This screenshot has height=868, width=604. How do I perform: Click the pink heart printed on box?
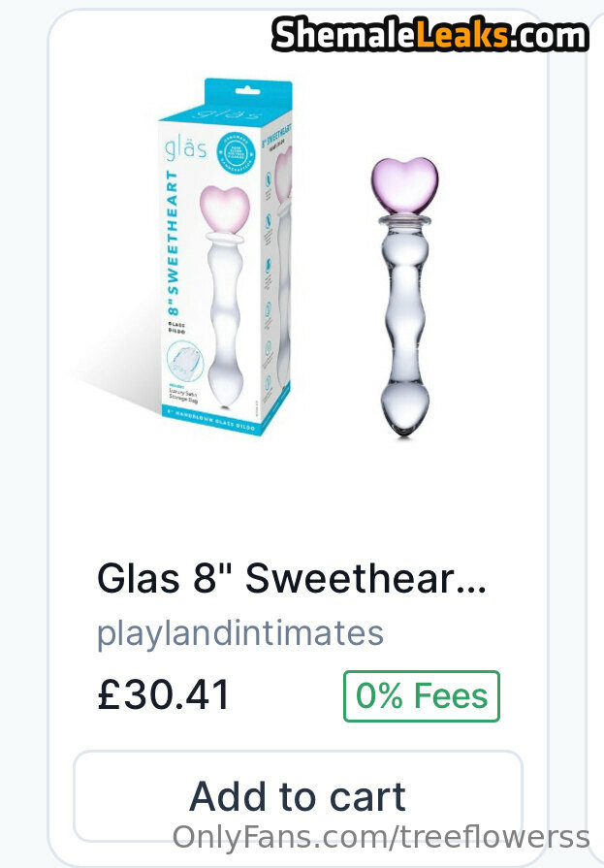[225, 209]
